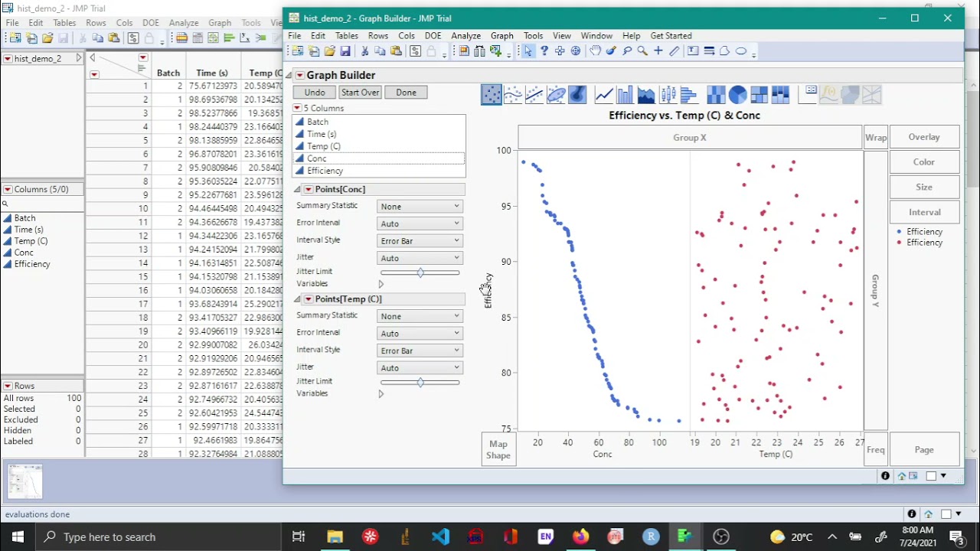The image size is (980, 551).
Task: Open Graph menu in Graph Builder window
Action: click(501, 36)
